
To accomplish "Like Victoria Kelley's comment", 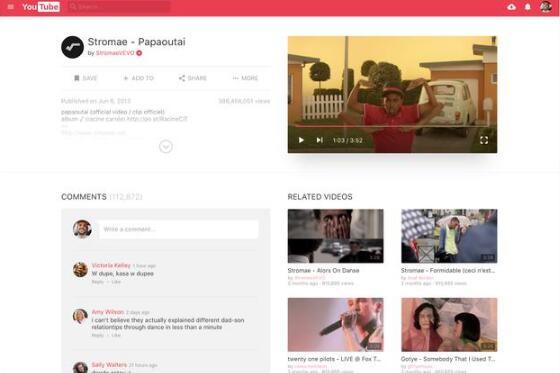I will point(116,282).
